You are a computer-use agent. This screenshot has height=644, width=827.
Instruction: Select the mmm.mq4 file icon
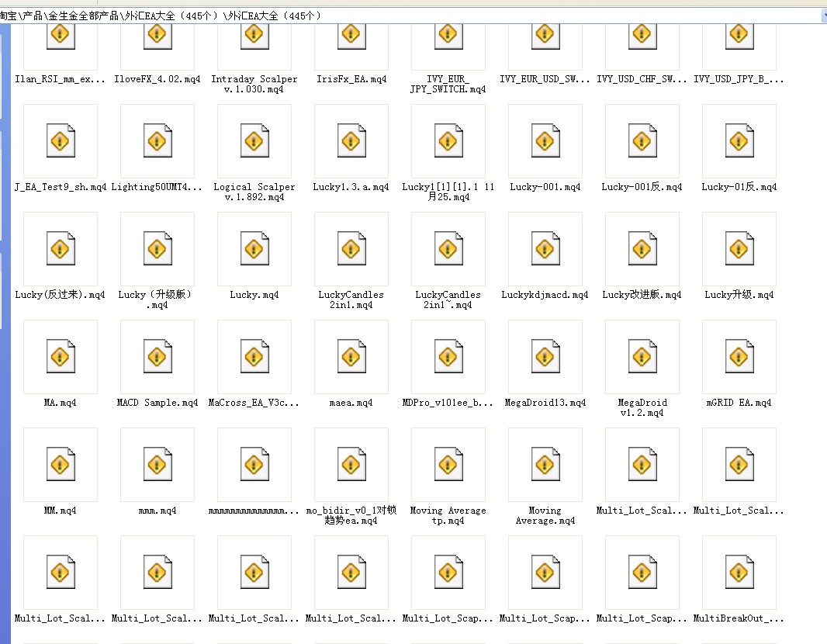[x=157, y=464]
